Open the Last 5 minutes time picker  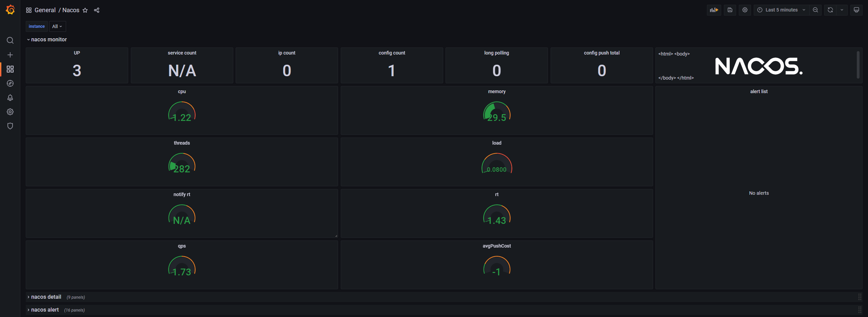[x=781, y=10]
